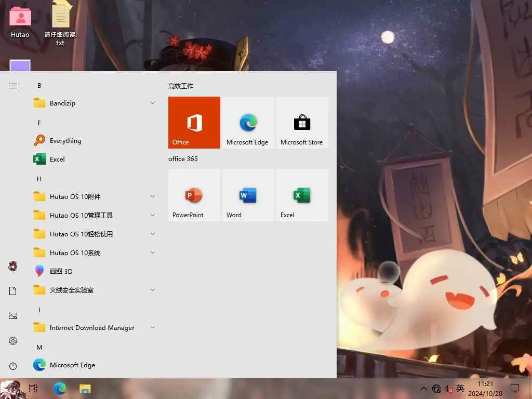Expand the Hutao OS 10系统 folder

click(x=95, y=252)
